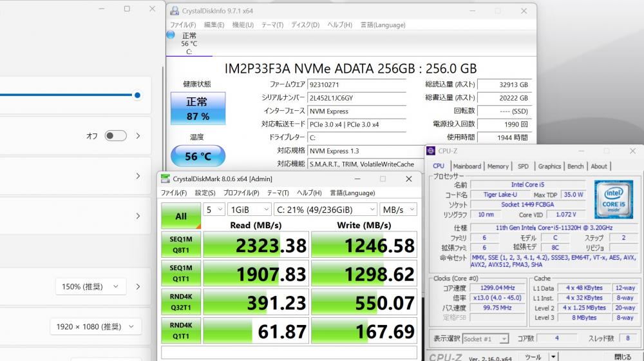Click the RND4K Q1T1 write result 167.69
The width and height of the screenshot is (644, 361).
(x=364, y=331)
